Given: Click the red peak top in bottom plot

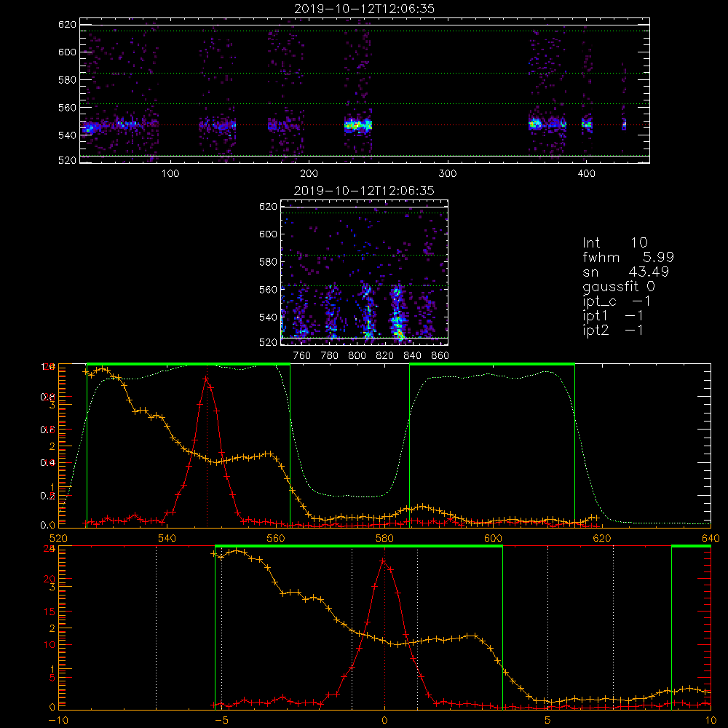Looking at the screenshot, I should 383,561.
